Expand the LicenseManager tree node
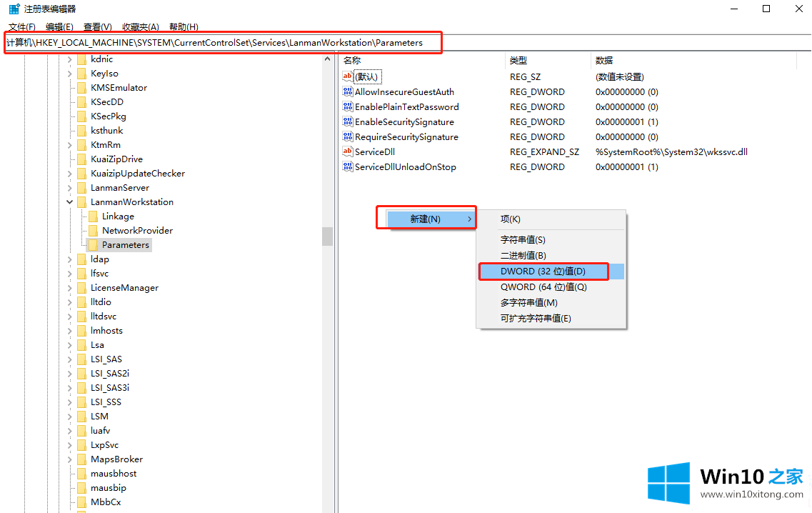 [69, 288]
